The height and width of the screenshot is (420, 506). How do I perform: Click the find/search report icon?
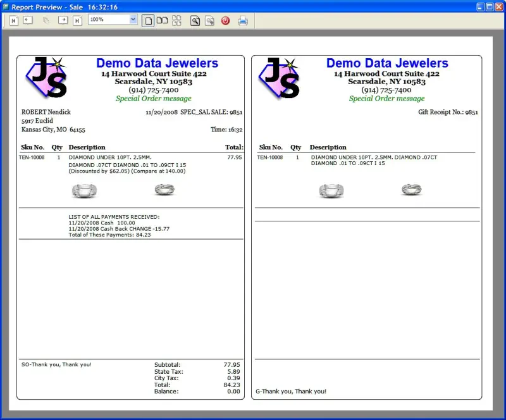coord(195,21)
